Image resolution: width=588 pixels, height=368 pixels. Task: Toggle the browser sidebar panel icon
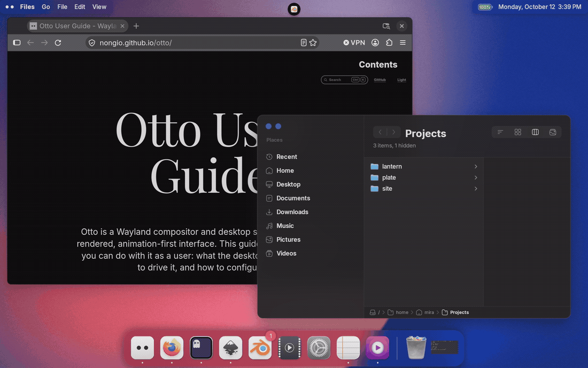pyautogui.click(x=17, y=42)
